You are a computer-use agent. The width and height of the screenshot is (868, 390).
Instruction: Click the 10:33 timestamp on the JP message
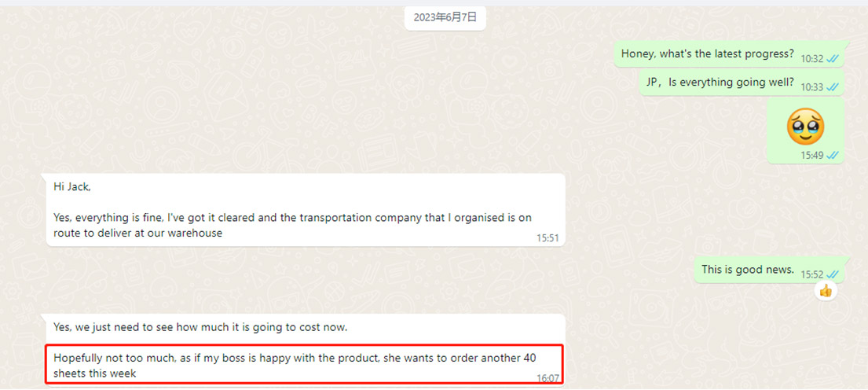[811, 87]
